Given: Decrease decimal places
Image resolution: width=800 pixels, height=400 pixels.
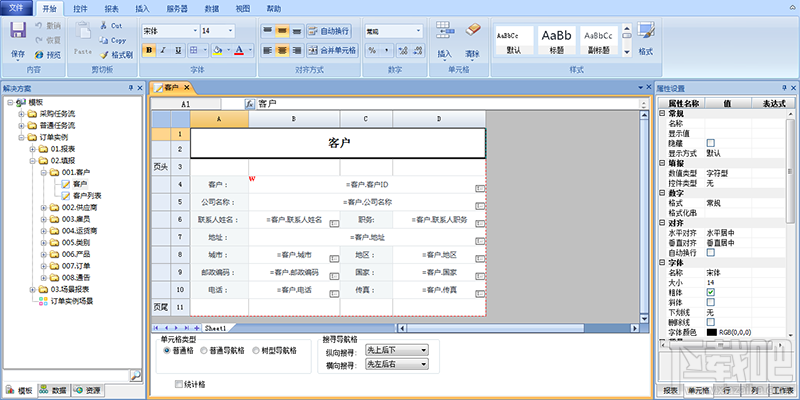Looking at the screenshot, I should 418,50.
